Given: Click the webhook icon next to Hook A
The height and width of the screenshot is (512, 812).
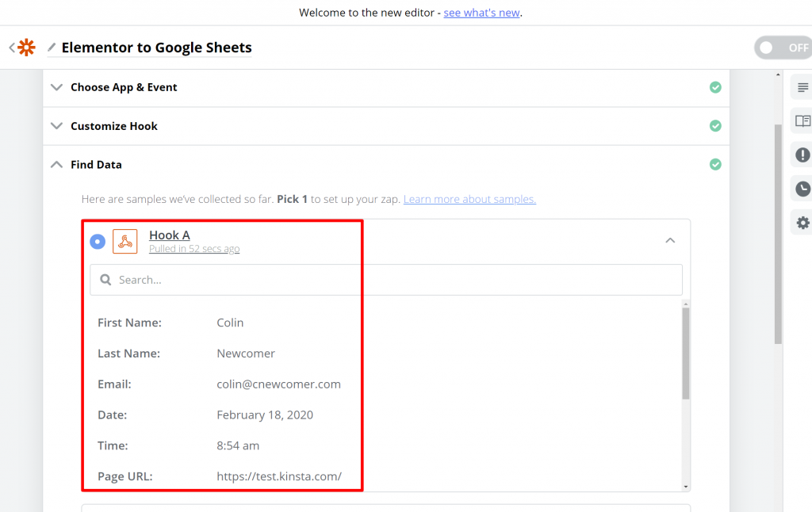Looking at the screenshot, I should [x=124, y=241].
